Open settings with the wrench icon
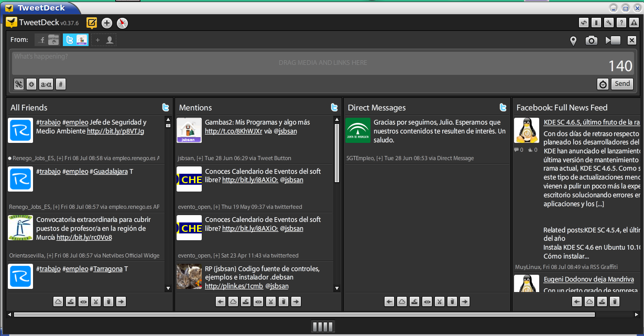 tap(608, 23)
